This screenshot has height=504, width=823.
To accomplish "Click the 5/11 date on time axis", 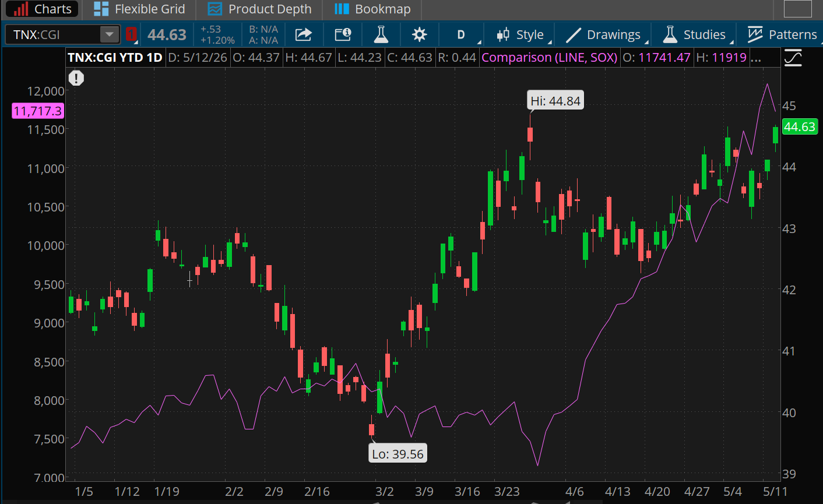I will click(x=775, y=491).
